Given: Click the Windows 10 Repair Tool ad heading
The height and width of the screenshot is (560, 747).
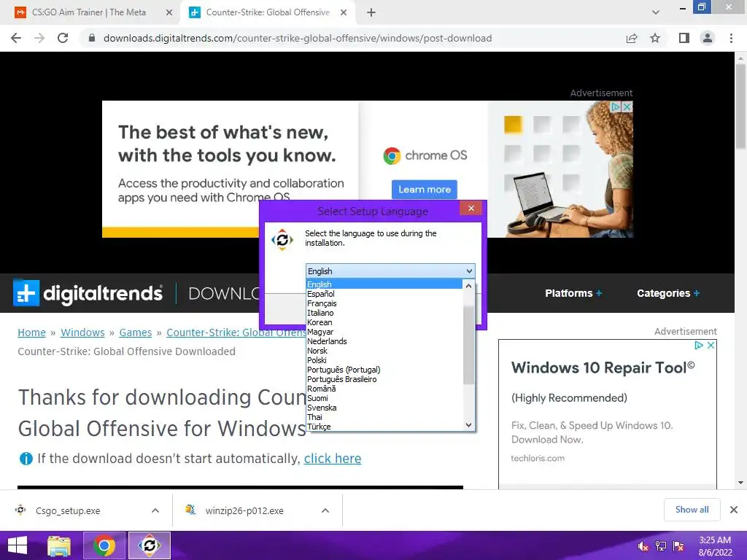Looking at the screenshot, I should (x=603, y=367).
